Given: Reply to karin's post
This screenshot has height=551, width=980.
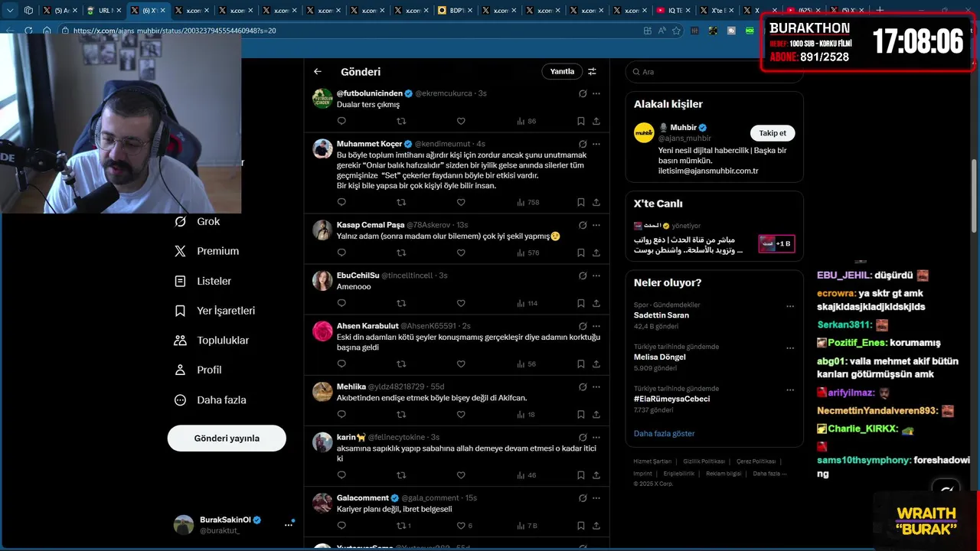Looking at the screenshot, I should pyautogui.click(x=341, y=475).
